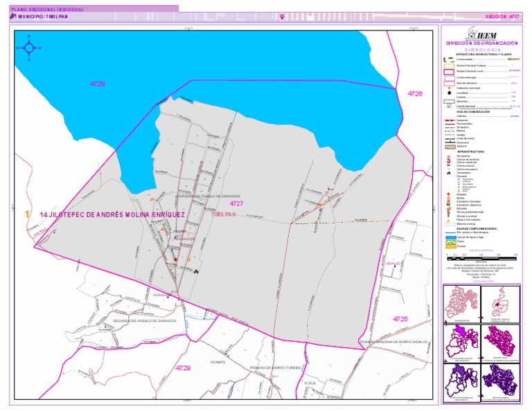Click the Instalación deportiva legend icon
Image resolution: width=532 pixels, height=411 pixels.
click(449, 205)
